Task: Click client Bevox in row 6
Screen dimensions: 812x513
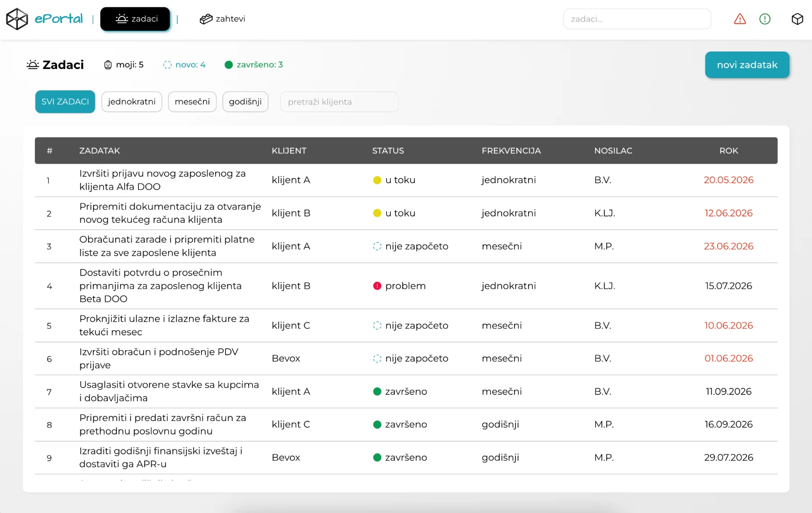Action: click(x=286, y=359)
